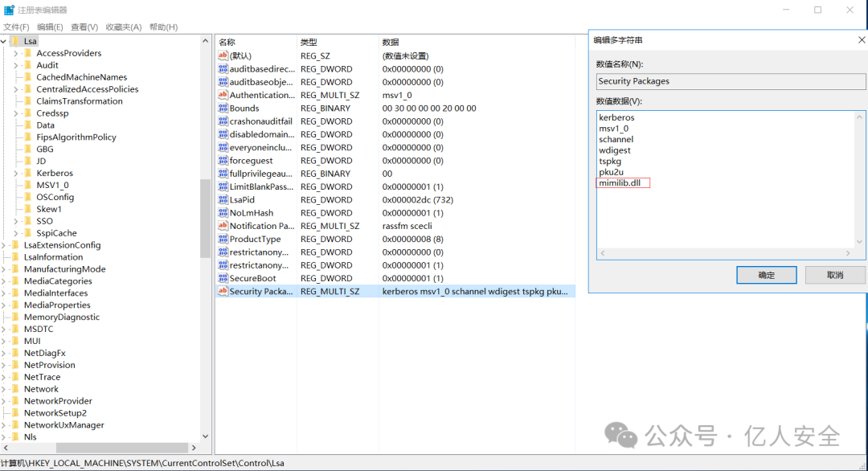
Task: Click the auditbasedirec... DWORD value icon
Action: pos(223,68)
